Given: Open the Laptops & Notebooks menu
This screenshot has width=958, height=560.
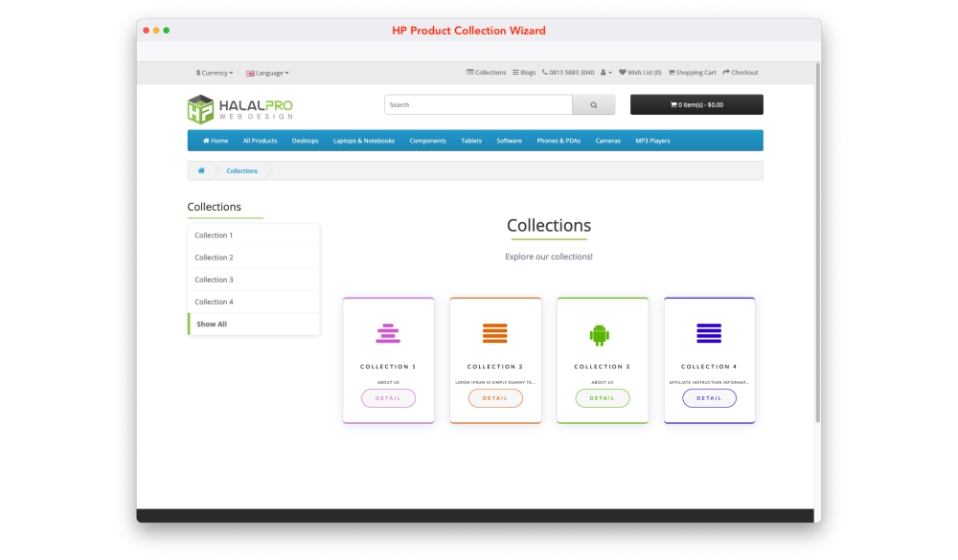Looking at the screenshot, I should pos(364,141).
